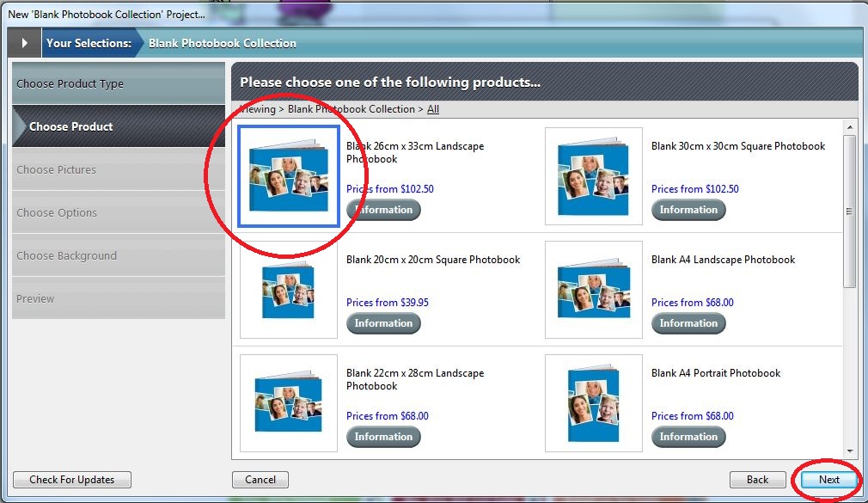Click scrollbar down arrow in product list

tap(850, 451)
